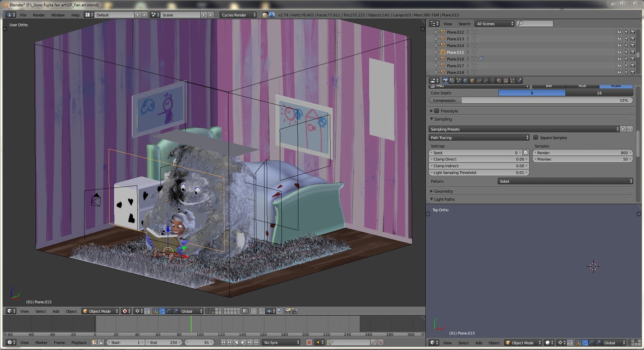644x350 pixels.
Task: Hide Plane.018 with its eye icon
Action: point(619,73)
